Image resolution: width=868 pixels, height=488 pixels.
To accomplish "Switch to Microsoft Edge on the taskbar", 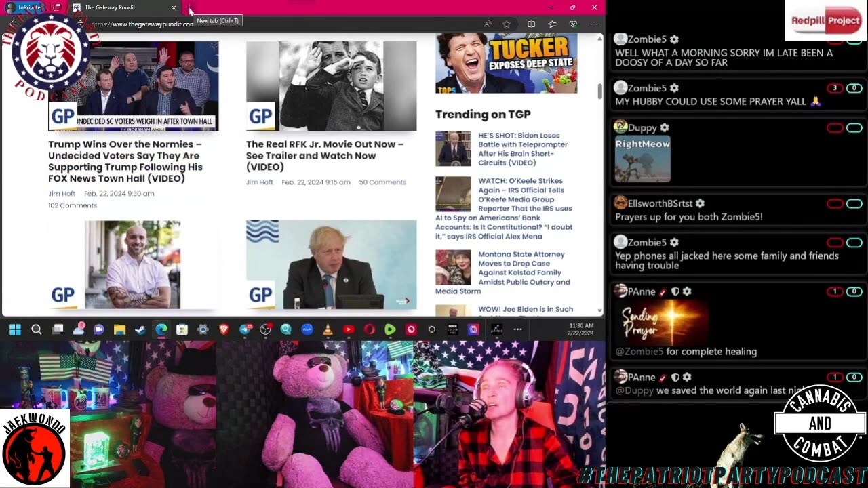I will 161,329.
